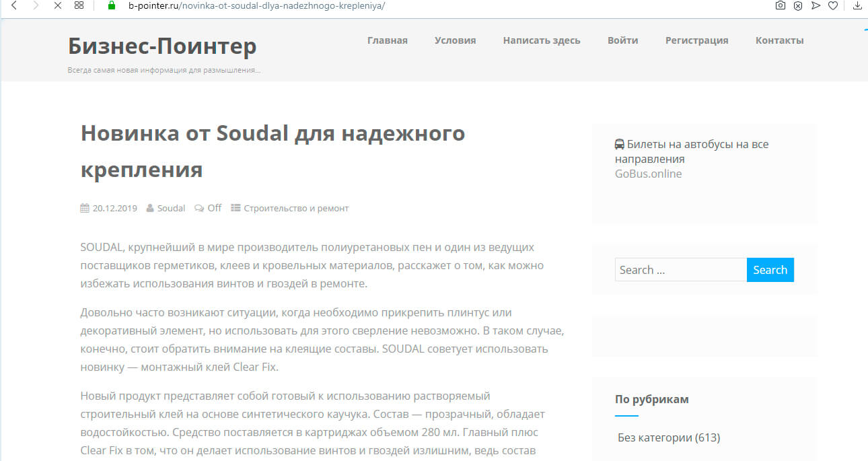868x461 pixels.
Task: Visit the GoBus.online link
Action: tap(648, 174)
